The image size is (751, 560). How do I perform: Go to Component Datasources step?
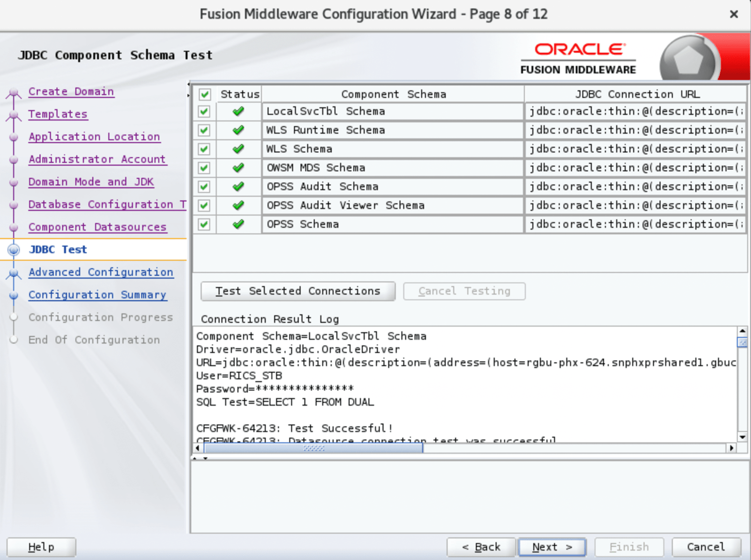(97, 227)
